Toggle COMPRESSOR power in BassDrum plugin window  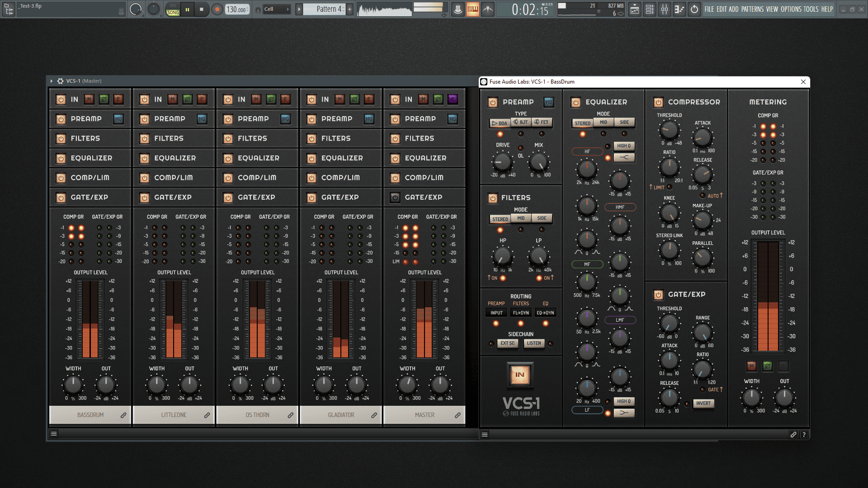coord(658,102)
